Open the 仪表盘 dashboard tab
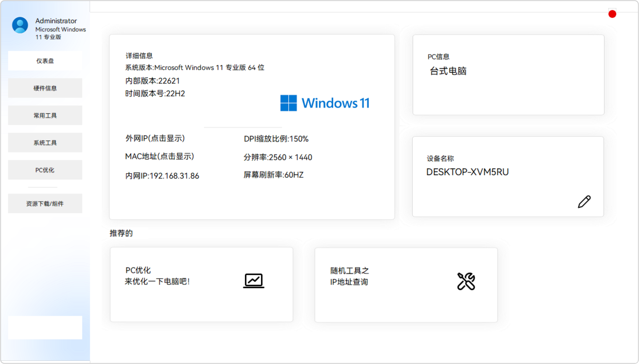639x364 pixels. (x=45, y=61)
